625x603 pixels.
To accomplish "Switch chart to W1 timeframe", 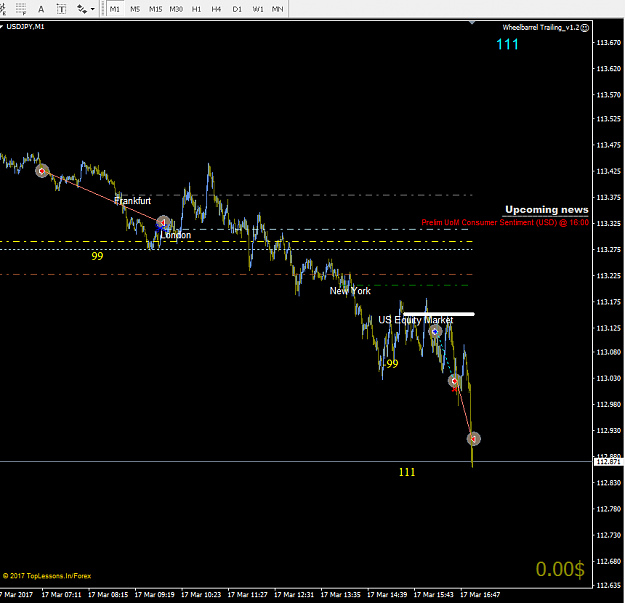I will 257,9.
